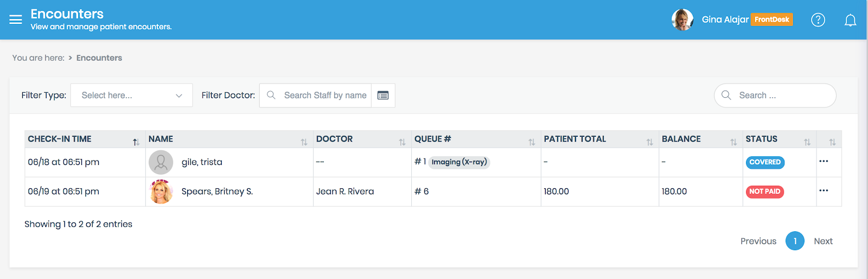Click the NOT PAID status badge

[764, 192]
